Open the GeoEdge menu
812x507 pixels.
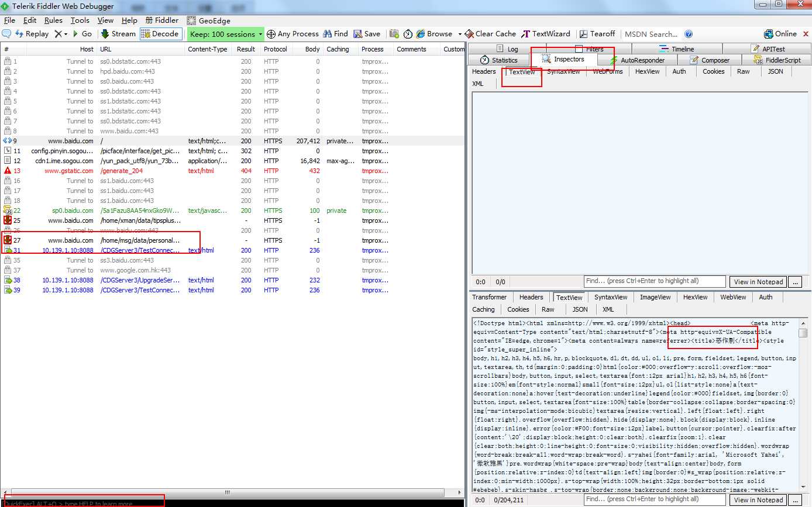tap(209, 20)
